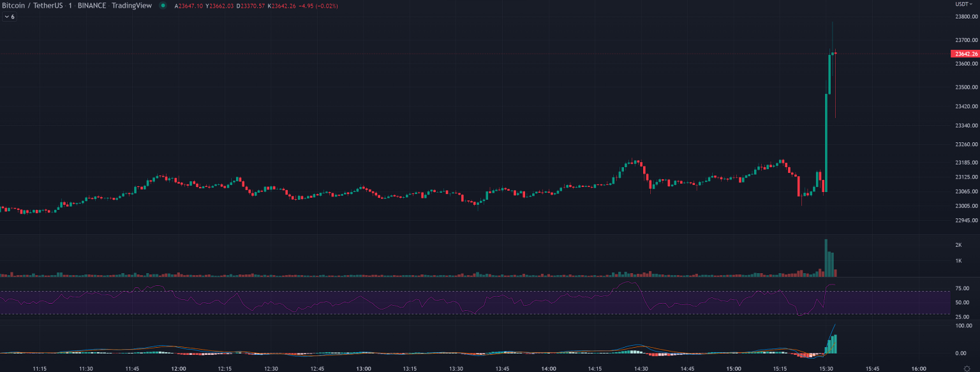
Task: Click the 13:00 time axis label
Action: pyautogui.click(x=364, y=368)
